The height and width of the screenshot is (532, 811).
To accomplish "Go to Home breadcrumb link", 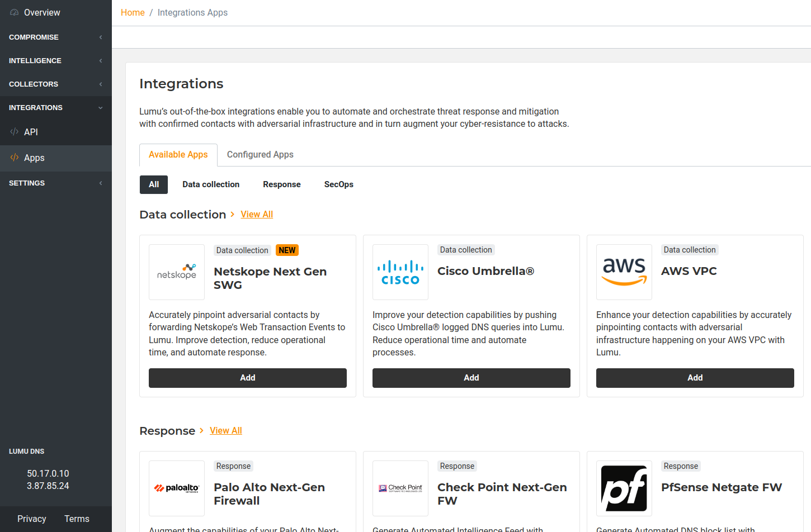I will pos(133,12).
